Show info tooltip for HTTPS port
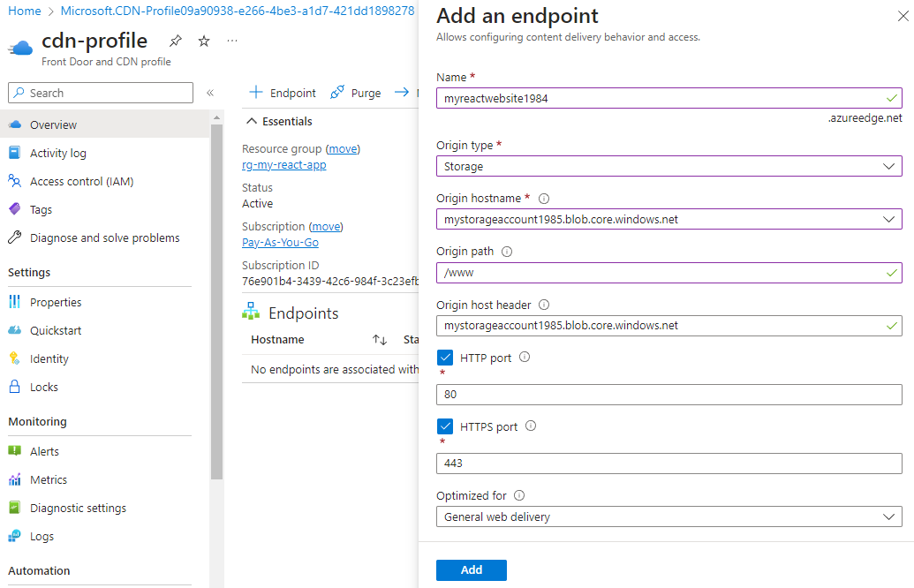The image size is (914, 588). pyautogui.click(x=531, y=426)
